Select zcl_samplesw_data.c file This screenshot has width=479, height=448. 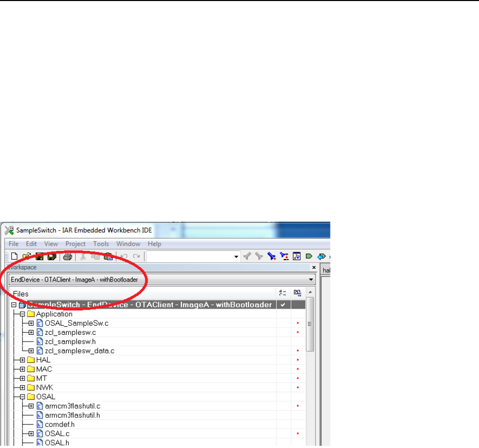click(x=80, y=351)
